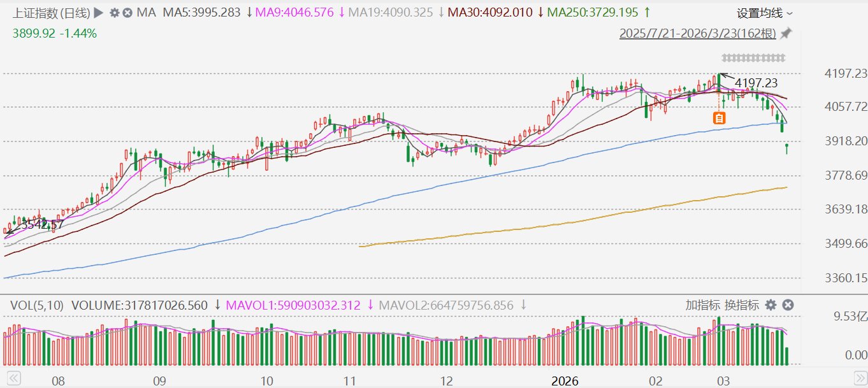Screen dimensions: 868x388
Task: Select the 2026 marker on the time axis
Action: pyautogui.click(x=564, y=381)
